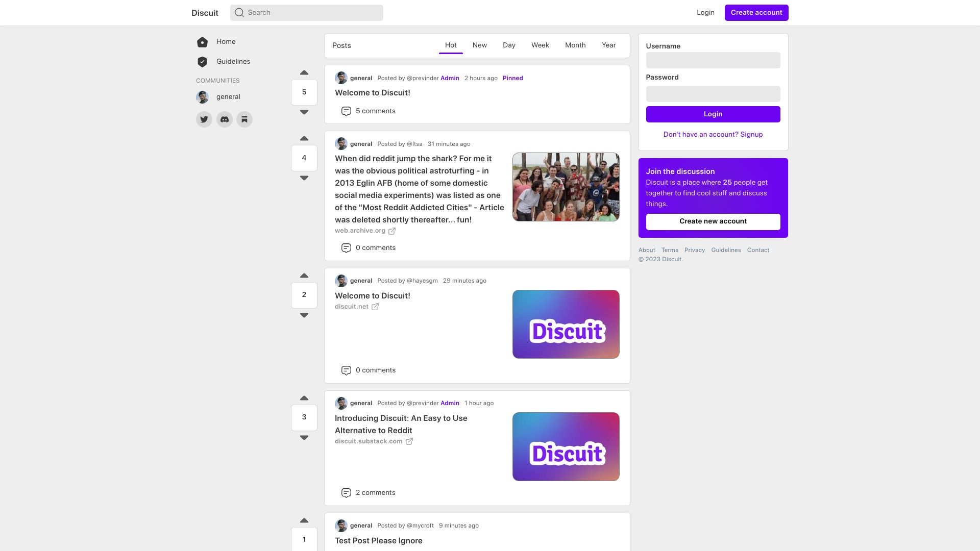Upvote the Introducing Discuit post

tap(304, 398)
